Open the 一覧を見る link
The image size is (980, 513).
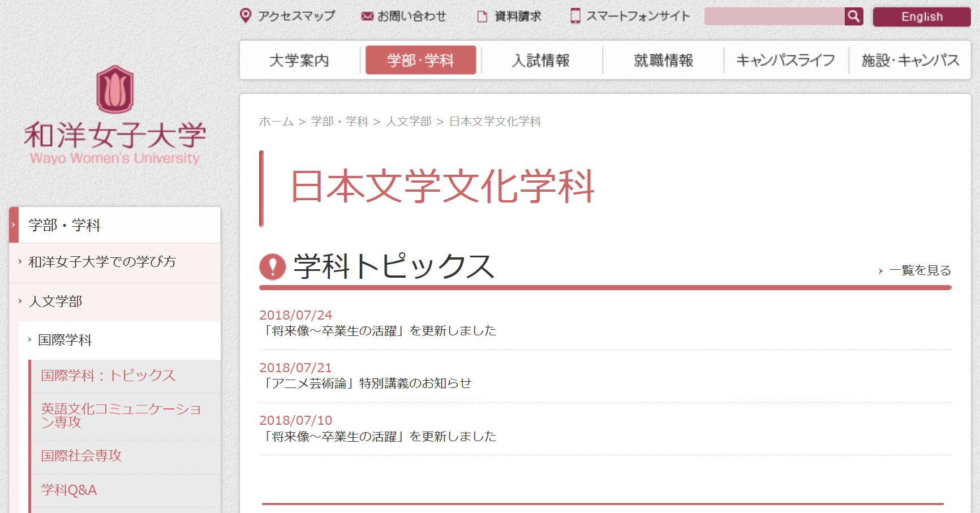tap(920, 270)
